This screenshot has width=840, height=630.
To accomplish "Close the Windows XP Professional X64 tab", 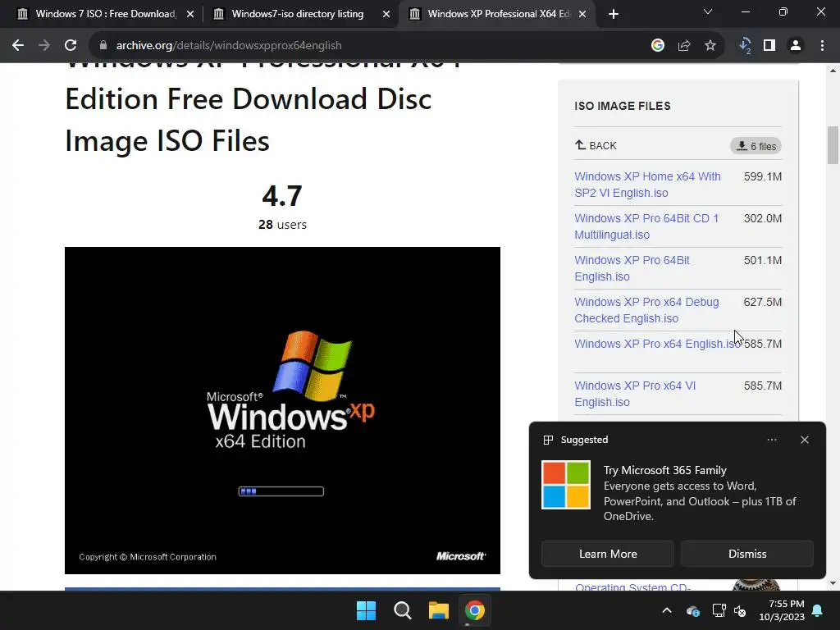I will tap(582, 15).
